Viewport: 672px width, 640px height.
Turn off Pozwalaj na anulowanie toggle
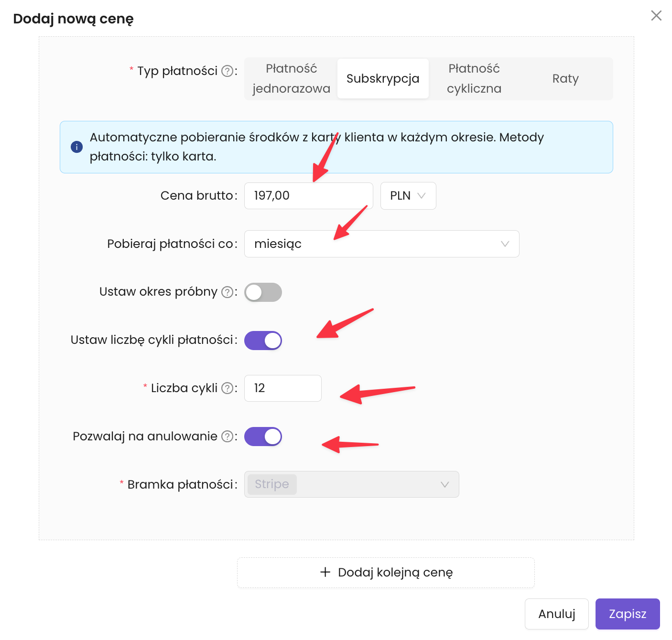(x=263, y=437)
